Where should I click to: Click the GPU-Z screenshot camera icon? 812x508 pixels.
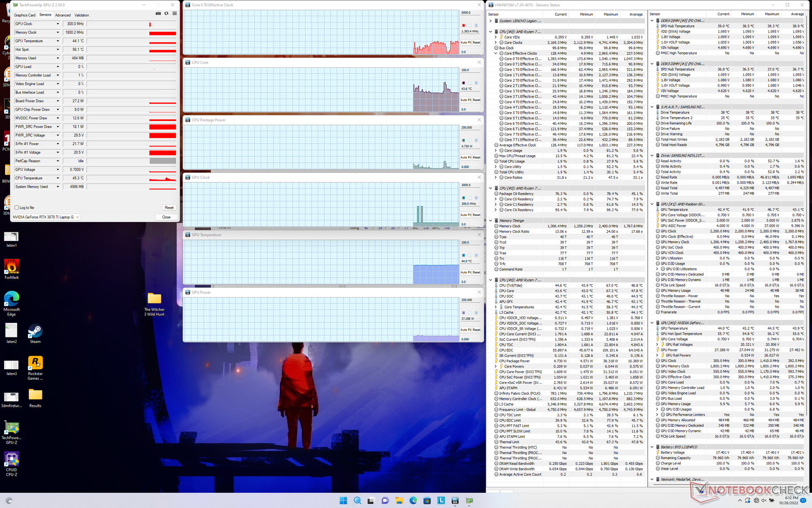[x=158, y=14]
